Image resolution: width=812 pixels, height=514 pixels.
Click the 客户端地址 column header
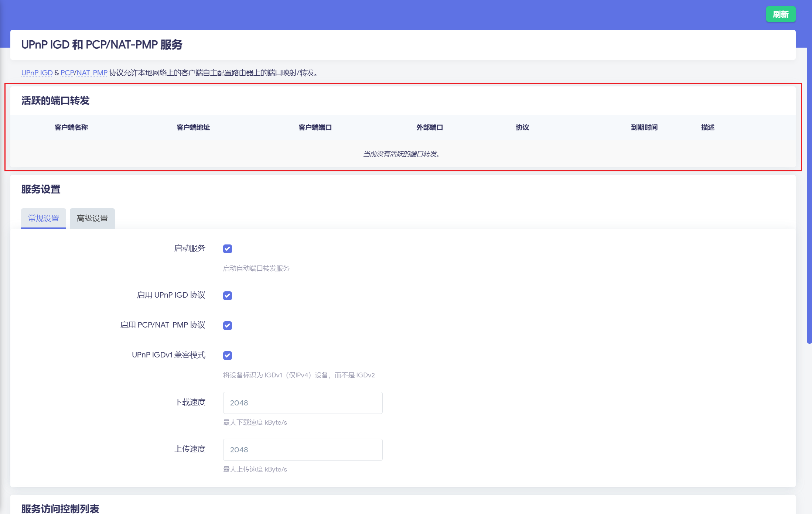pos(193,127)
